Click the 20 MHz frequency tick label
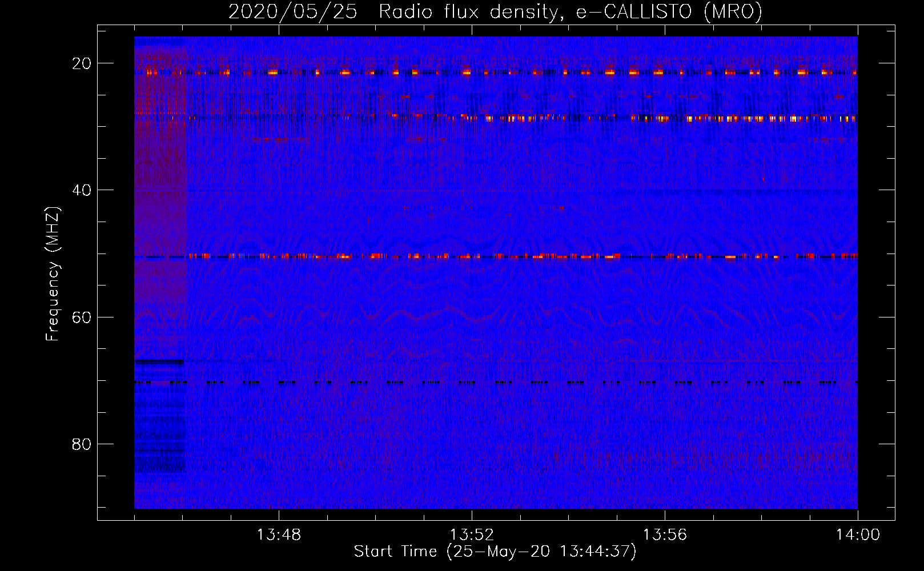924x571 pixels. click(x=82, y=63)
